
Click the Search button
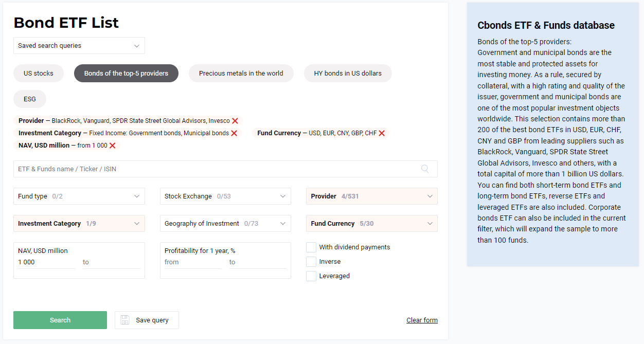pyautogui.click(x=60, y=320)
